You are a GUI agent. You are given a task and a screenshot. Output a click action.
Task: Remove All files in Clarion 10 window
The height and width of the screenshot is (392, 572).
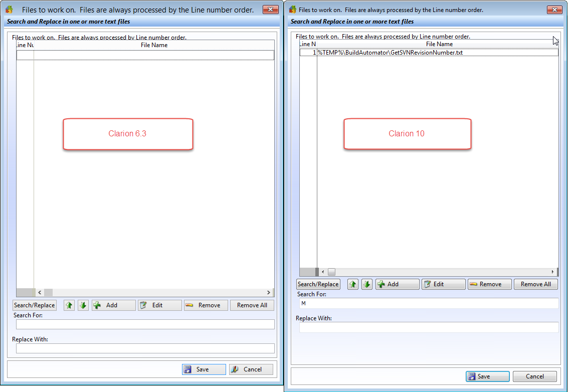click(x=536, y=284)
